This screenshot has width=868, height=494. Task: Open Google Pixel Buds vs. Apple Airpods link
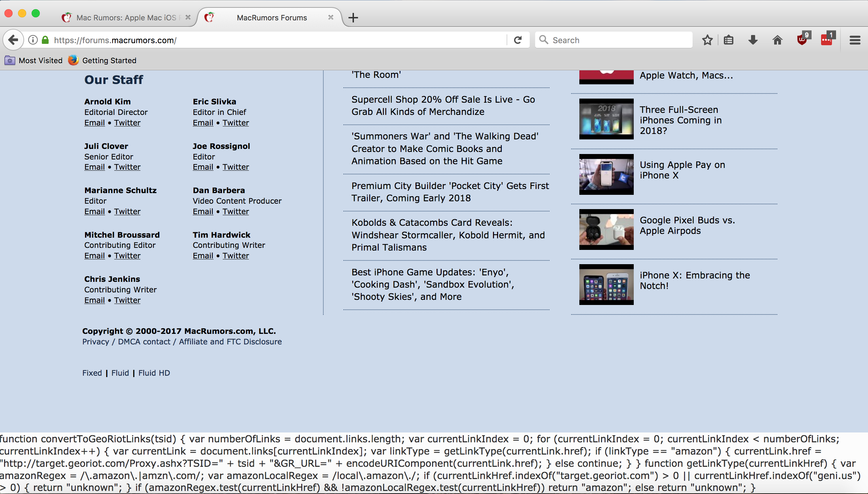(x=687, y=225)
